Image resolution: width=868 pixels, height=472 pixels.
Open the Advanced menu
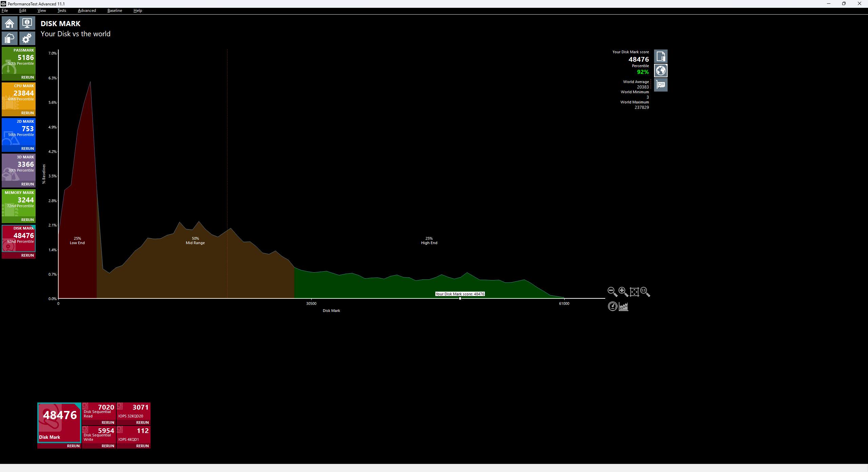[87, 11]
